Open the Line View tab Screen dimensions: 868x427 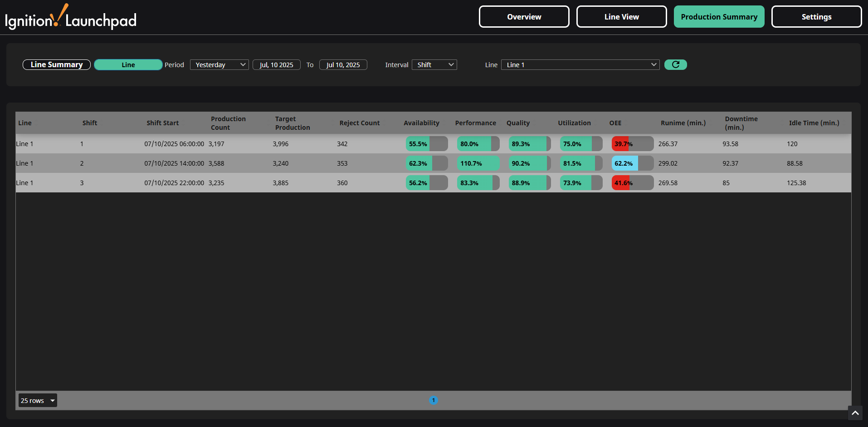coord(621,17)
